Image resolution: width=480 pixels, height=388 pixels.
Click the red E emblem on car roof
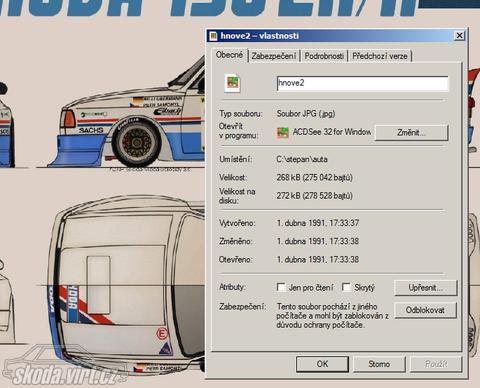pos(162,333)
